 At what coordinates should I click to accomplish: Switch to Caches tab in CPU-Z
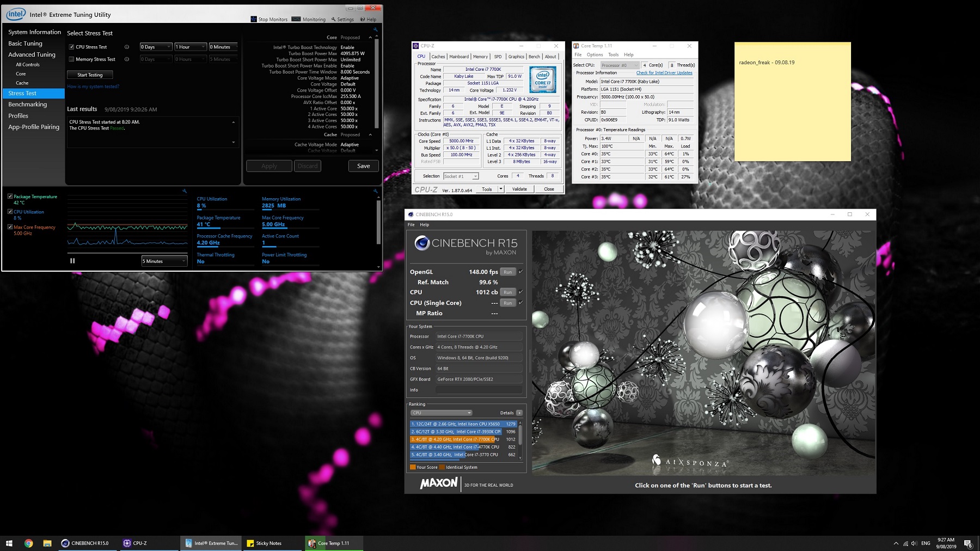coord(438,57)
